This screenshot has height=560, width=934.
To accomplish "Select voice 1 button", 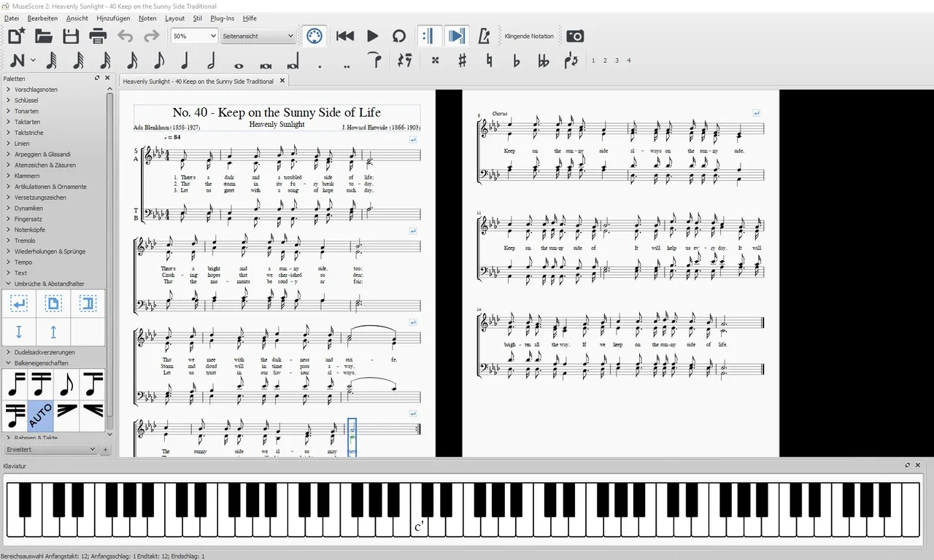I will [x=593, y=61].
